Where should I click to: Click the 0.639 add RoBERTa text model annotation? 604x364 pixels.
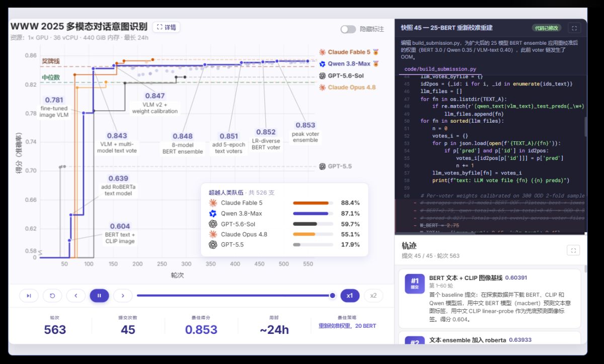(118, 186)
